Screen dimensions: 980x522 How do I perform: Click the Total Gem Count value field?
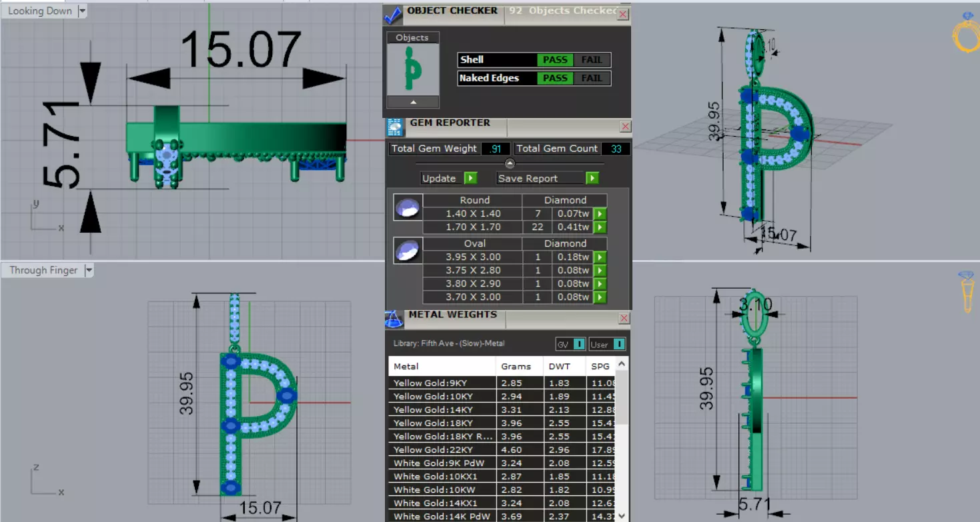tap(615, 149)
